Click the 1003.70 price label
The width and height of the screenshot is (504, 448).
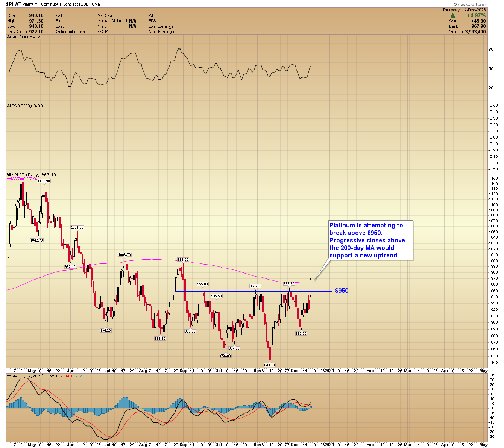[x=124, y=255]
